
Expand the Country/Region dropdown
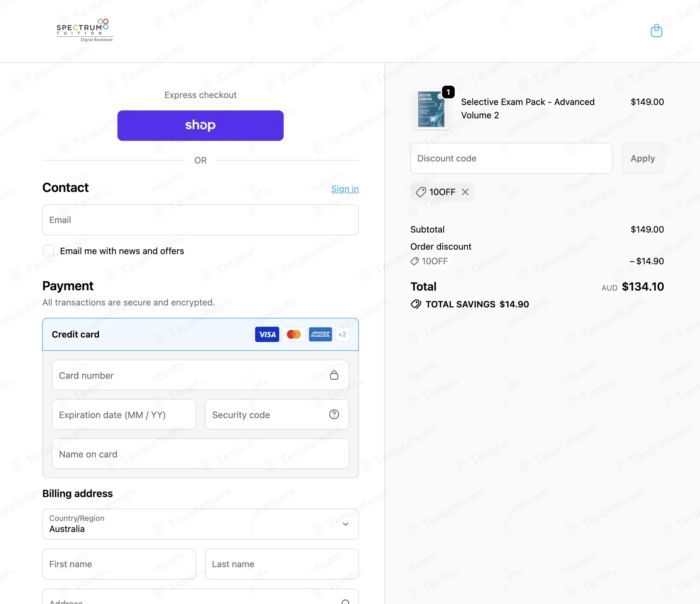tap(200, 524)
